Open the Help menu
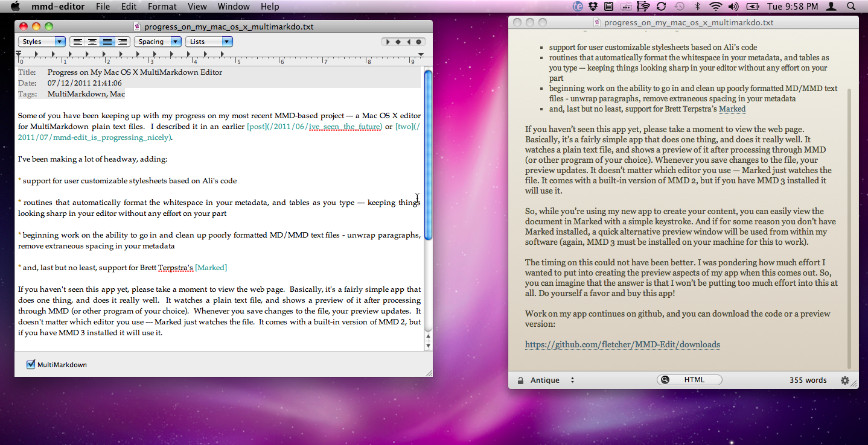 pyautogui.click(x=270, y=7)
